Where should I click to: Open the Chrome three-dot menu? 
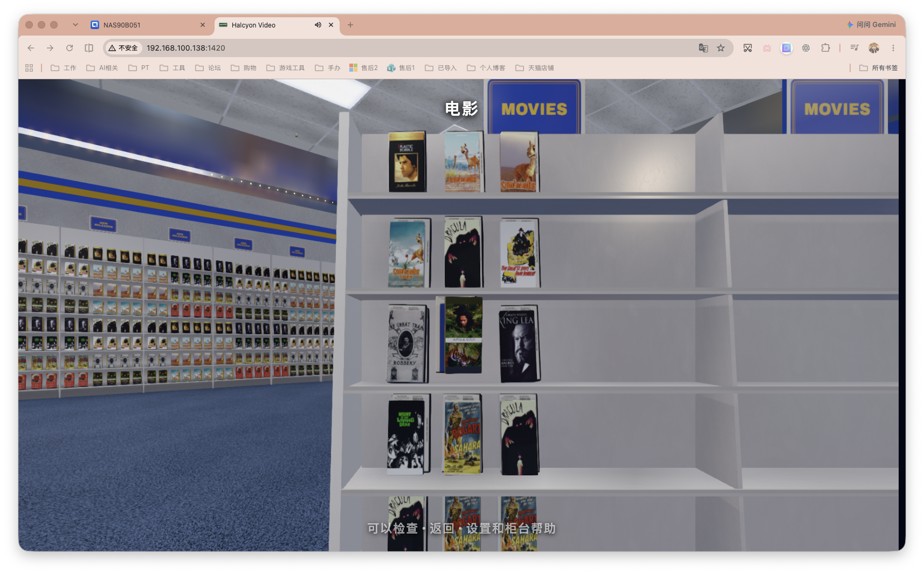point(893,48)
